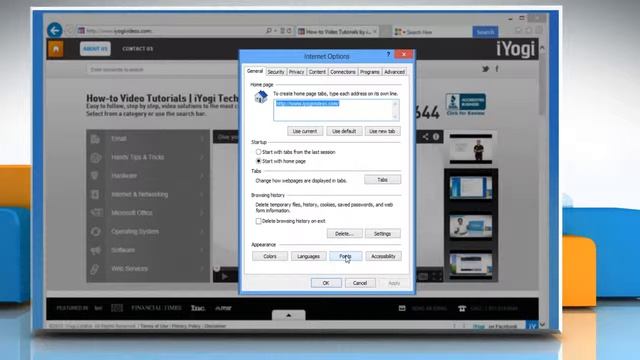This screenshot has height=360, width=640.
Task: Click the fullscreen icon on the video player
Action: click(x=437, y=276)
